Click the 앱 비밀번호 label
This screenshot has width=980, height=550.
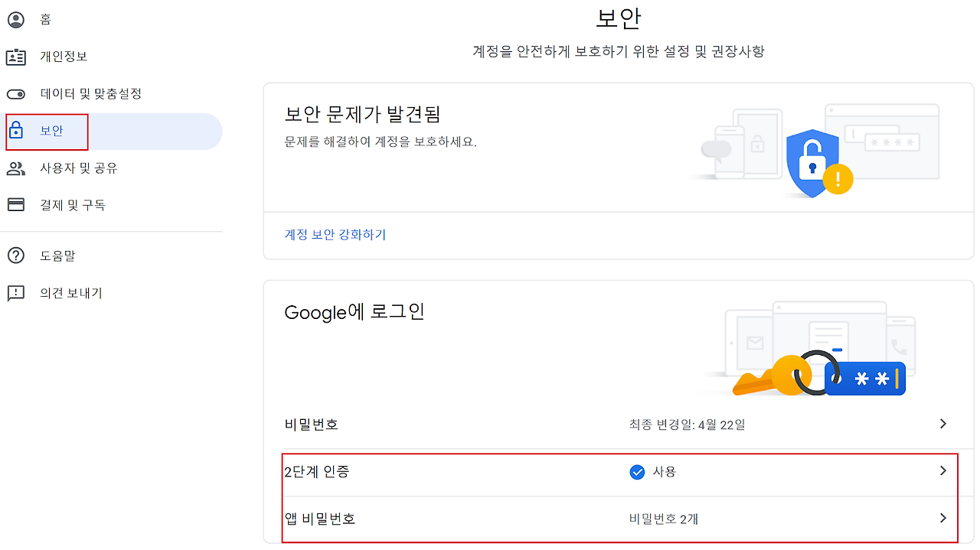point(320,519)
